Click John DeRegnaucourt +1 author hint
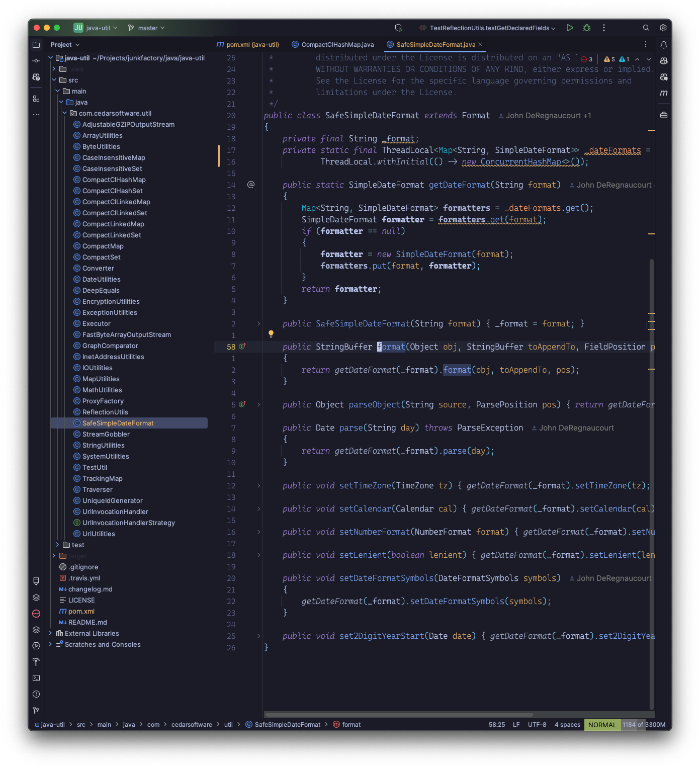The image size is (700, 768). [x=545, y=116]
